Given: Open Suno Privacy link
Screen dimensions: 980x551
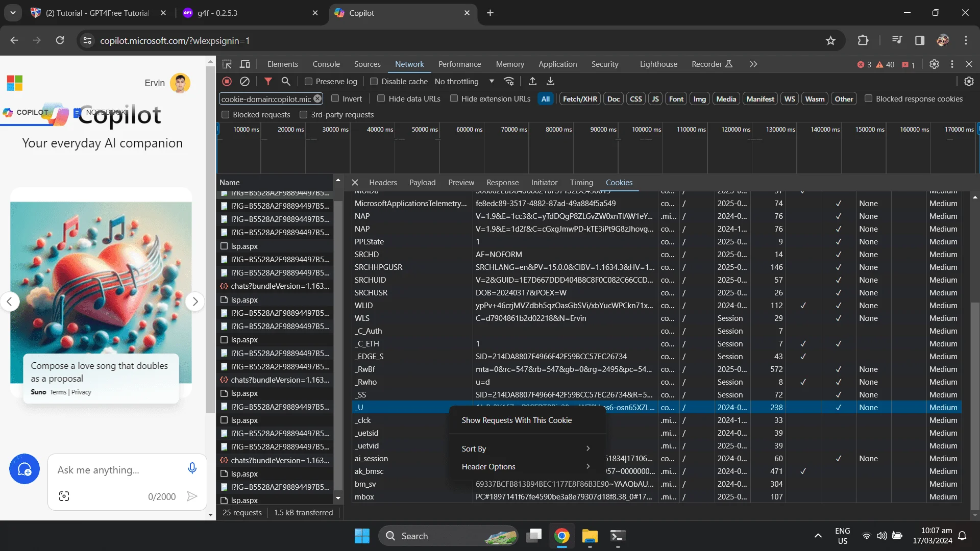Looking at the screenshot, I should coord(81,392).
